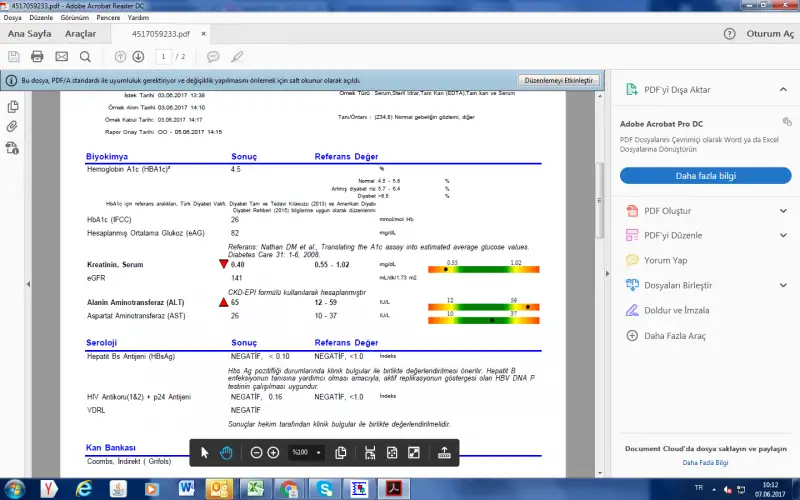Zoom in with plus button

pos(273,452)
